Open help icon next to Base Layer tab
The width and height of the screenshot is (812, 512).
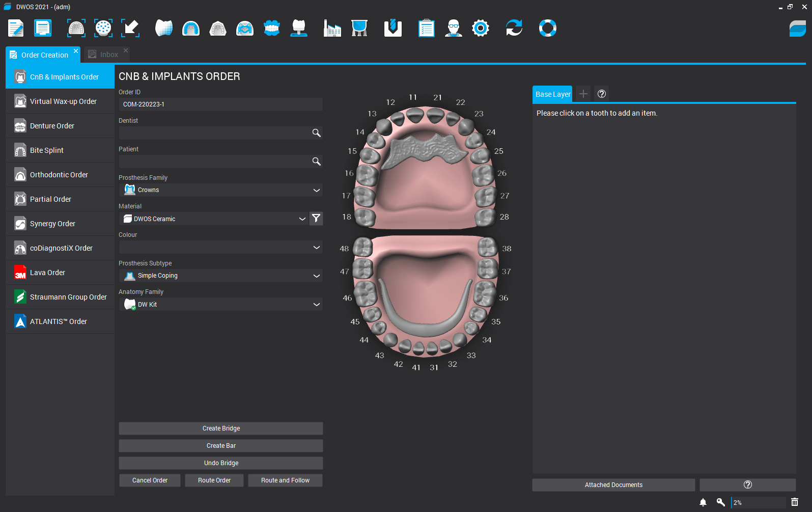[602, 94]
